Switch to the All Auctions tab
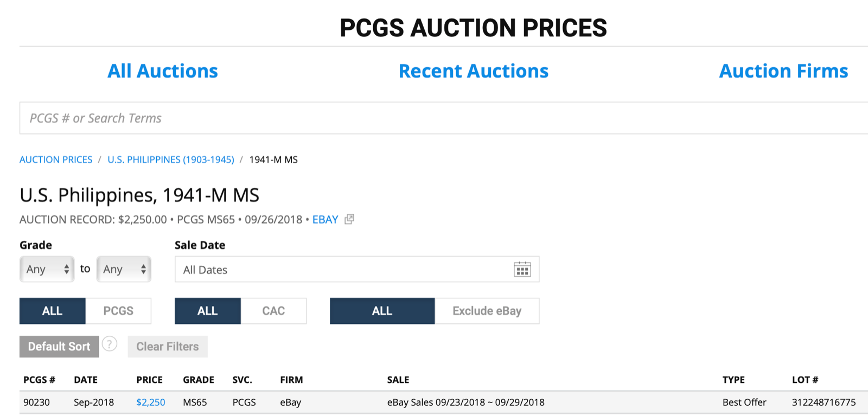This screenshot has width=868, height=415. (163, 71)
